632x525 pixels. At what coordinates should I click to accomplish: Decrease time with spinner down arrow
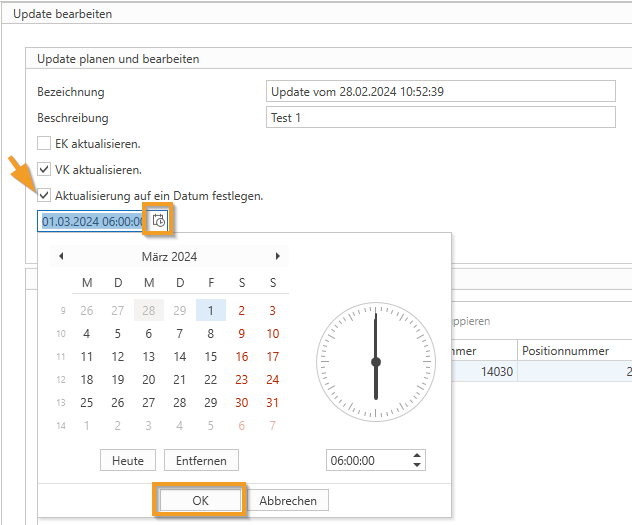pyautogui.click(x=417, y=465)
